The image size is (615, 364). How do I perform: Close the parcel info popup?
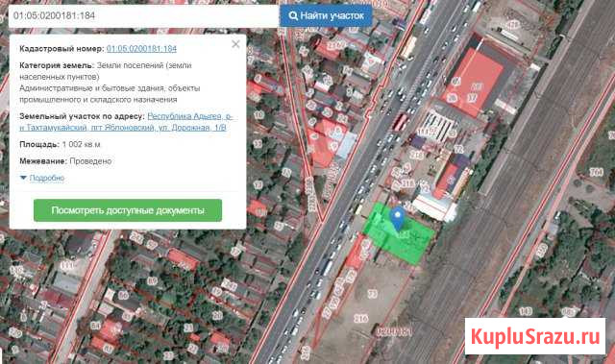click(x=235, y=44)
